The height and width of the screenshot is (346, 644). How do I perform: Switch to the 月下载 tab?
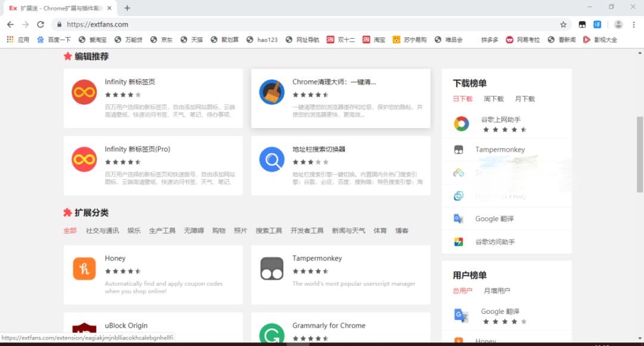pos(525,99)
